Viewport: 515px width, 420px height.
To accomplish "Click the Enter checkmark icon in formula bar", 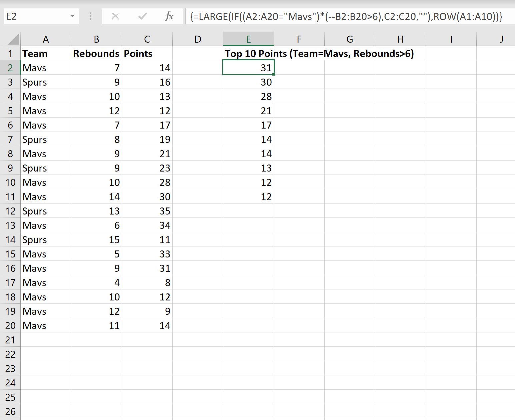I will 142,16.
